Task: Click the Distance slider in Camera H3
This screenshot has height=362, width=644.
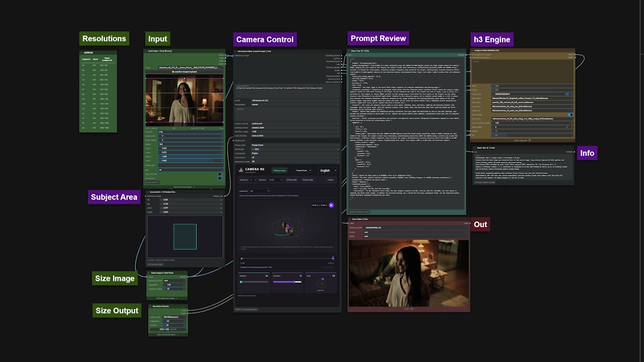Action: click(x=255, y=282)
